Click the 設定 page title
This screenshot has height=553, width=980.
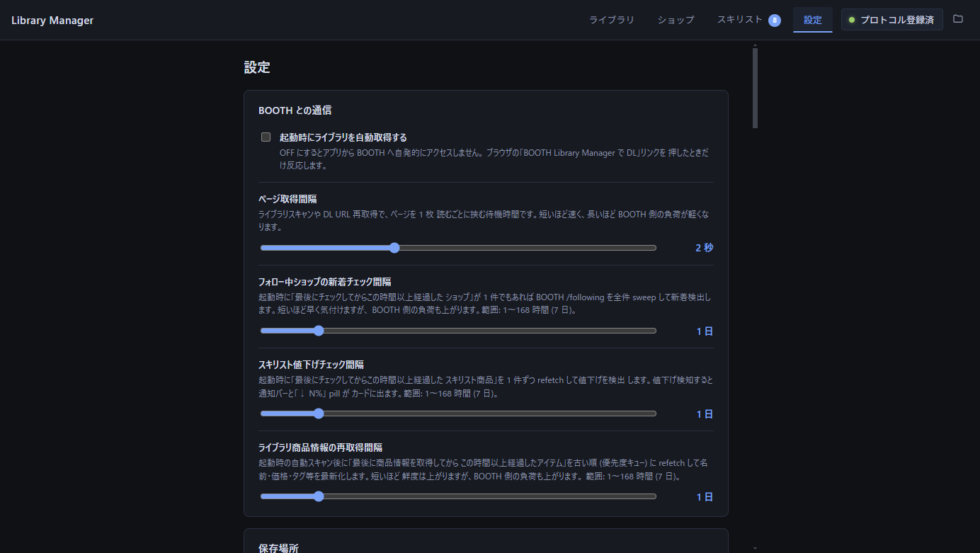(257, 67)
